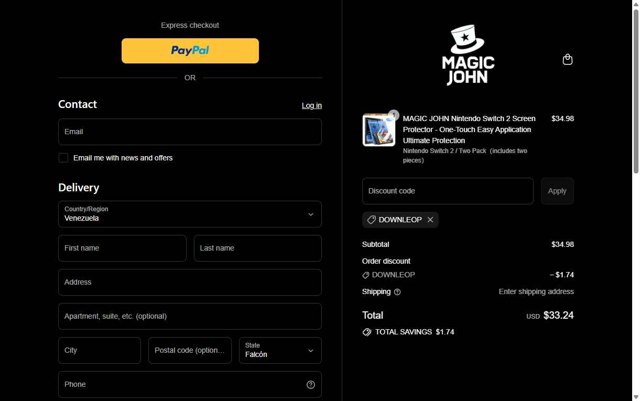The image size is (640, 401).
Task: Click the -$1.74 discount amount
Action: click(562, 275)
